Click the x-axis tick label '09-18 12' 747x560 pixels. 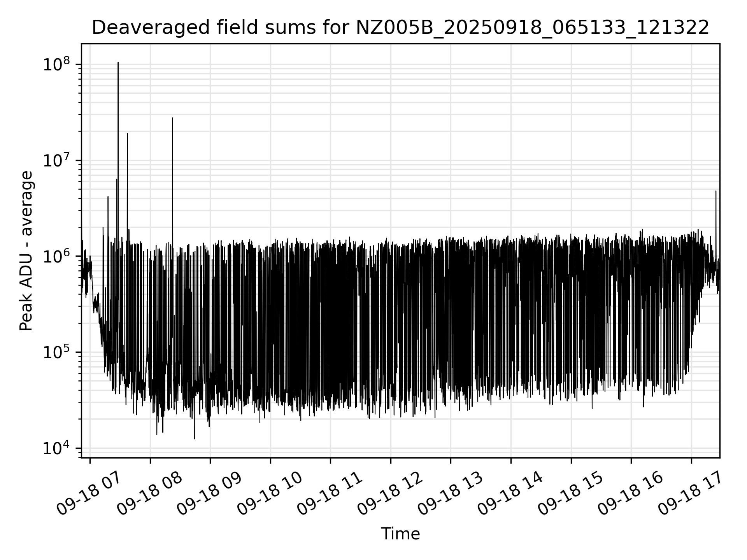(x=389, y=493)
